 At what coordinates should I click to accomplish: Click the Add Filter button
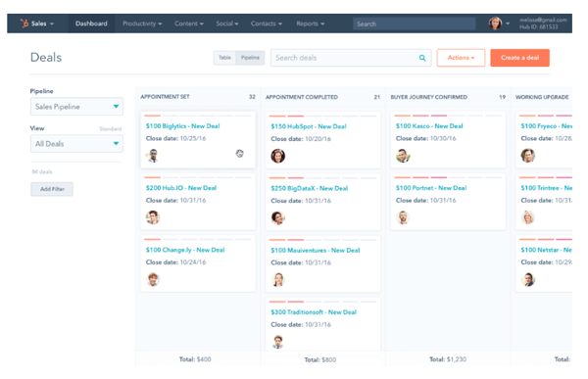click(52, 189)
